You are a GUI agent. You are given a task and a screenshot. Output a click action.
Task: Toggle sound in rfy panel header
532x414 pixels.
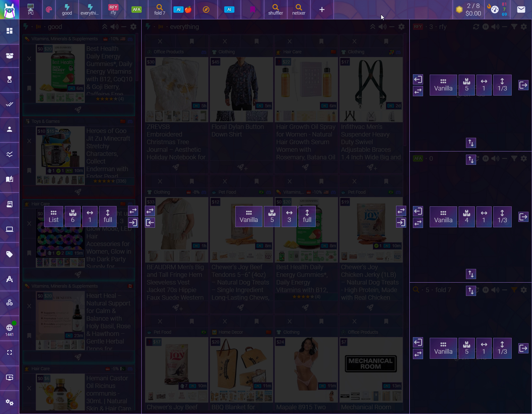(x=495, y=27)
